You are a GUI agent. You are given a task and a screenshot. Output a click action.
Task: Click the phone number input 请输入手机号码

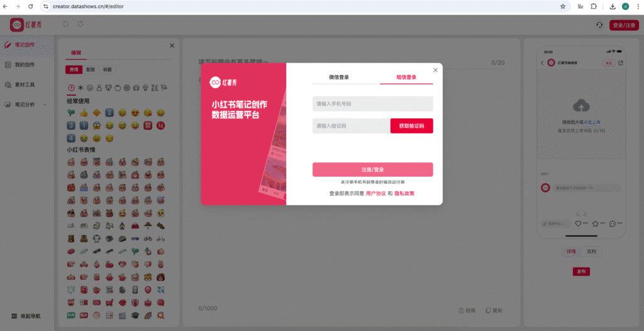click(x=372, y=104)
